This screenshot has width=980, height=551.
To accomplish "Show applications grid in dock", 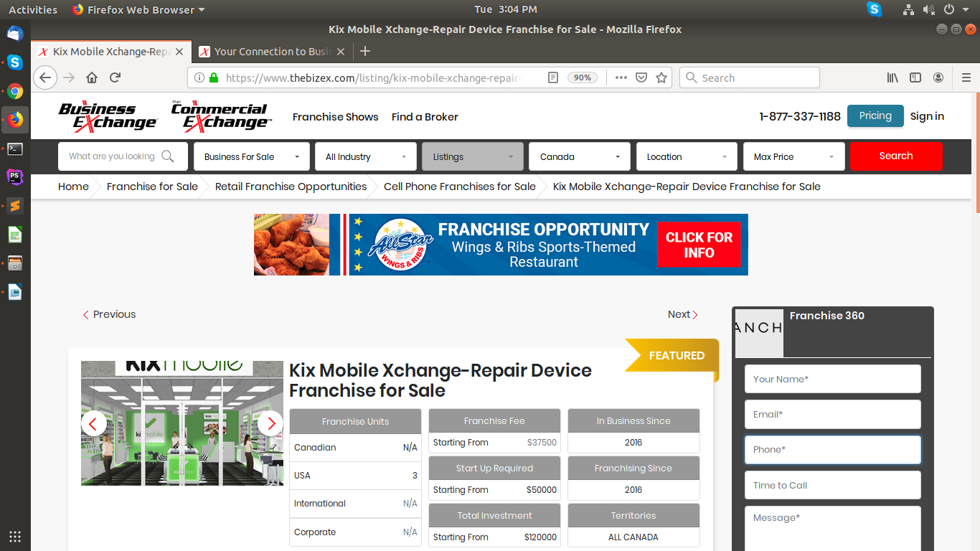I will [15, 536].
